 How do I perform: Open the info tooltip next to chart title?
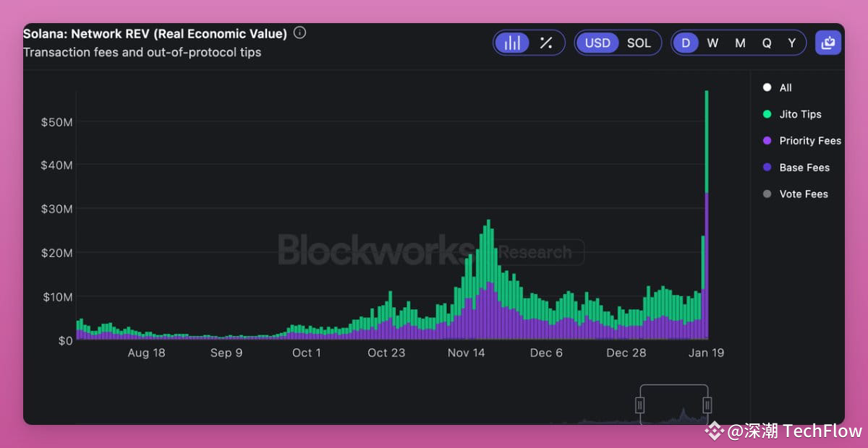pos(299,32)
